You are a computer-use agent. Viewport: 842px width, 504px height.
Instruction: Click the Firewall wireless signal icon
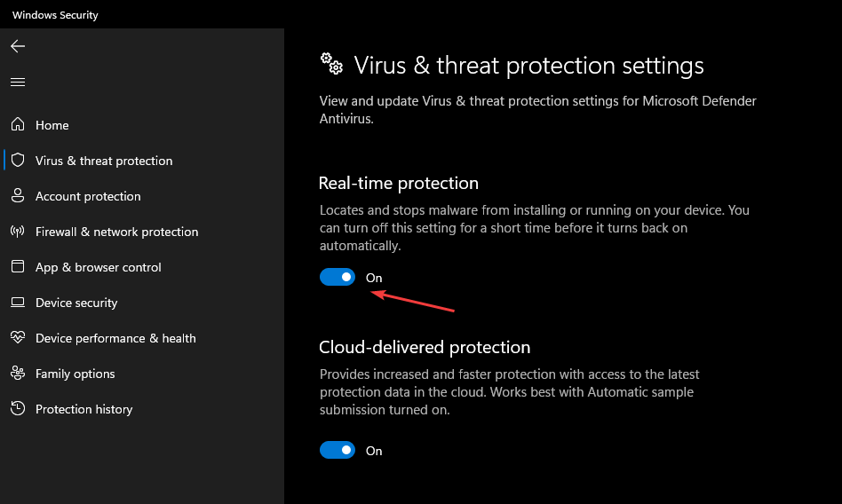point(18,232)
